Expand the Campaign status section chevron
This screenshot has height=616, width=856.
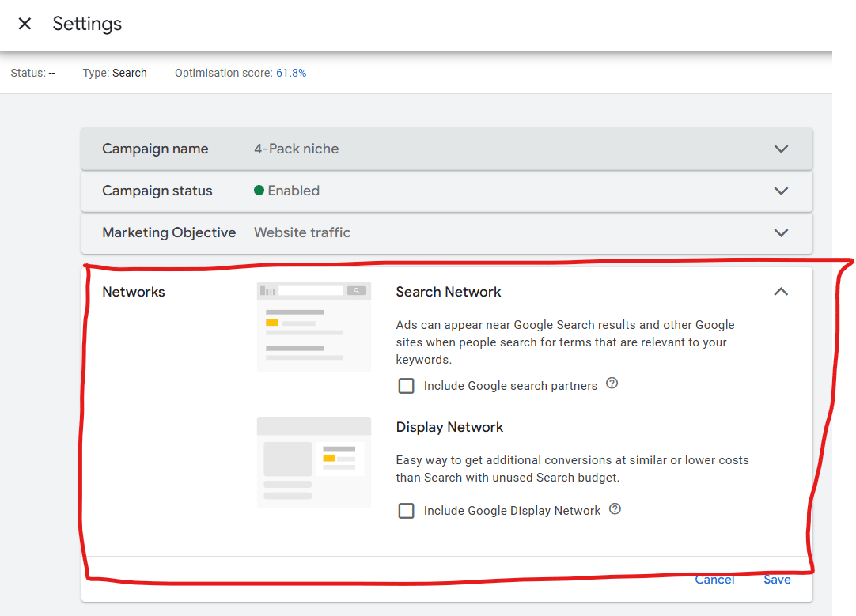[x=781, y=191]
